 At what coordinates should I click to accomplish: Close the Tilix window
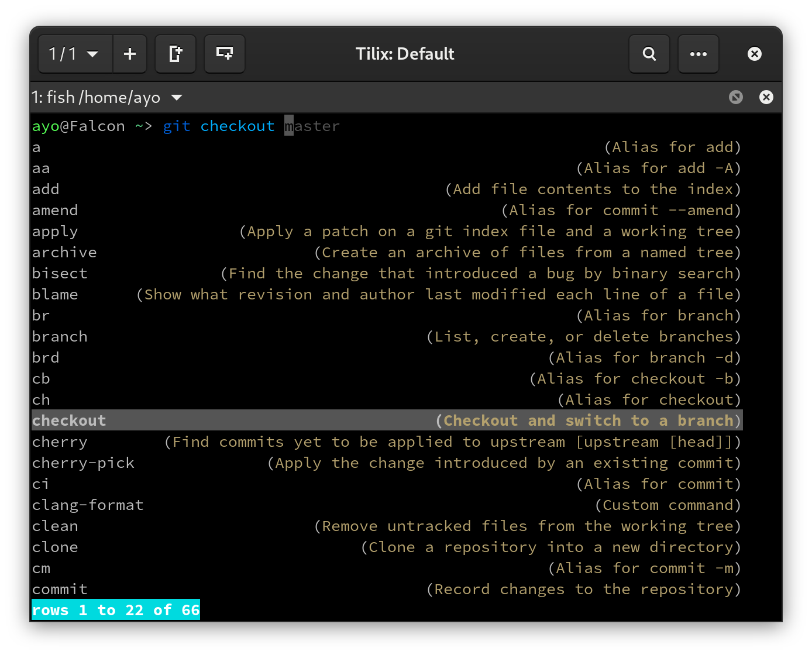pyautogui.click(x=755, y=54)
